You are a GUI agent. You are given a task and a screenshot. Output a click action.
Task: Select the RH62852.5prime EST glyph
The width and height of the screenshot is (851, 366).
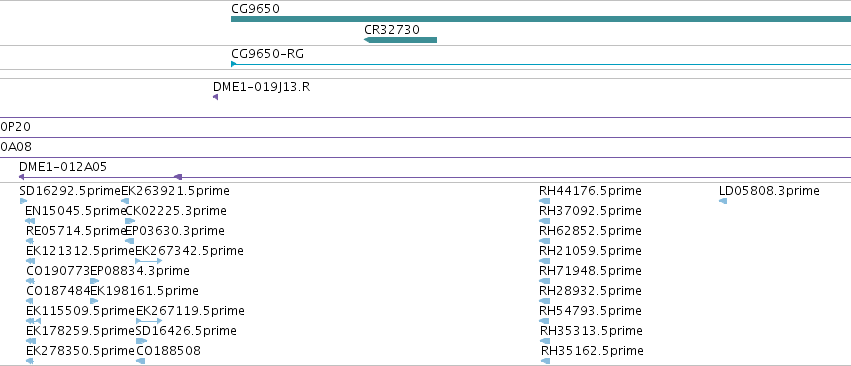[x=544, y=241]
